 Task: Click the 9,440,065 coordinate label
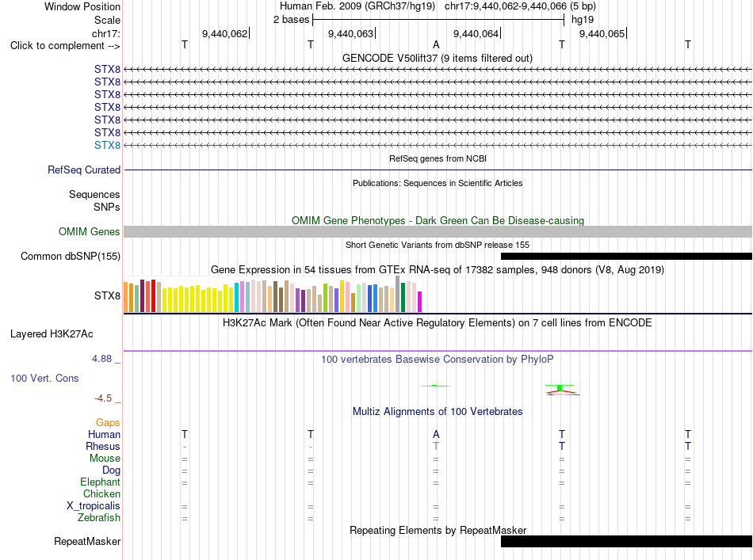(x=602, y=33)
